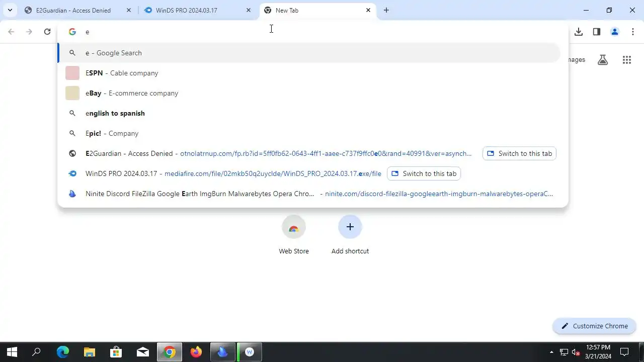The width and height of the screenshot is (644, 362).
Task: Open the tab search dropdown arrow
Action: pos(10,10)
